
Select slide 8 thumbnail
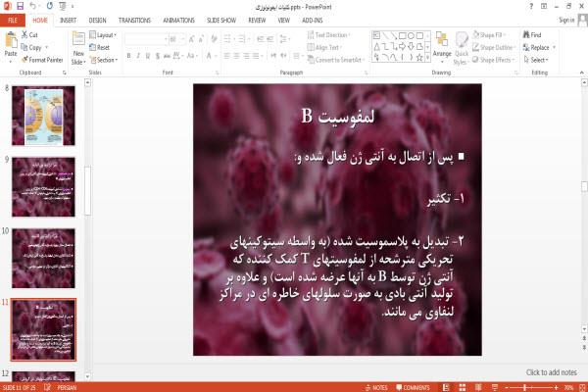(x=43, y=116)
